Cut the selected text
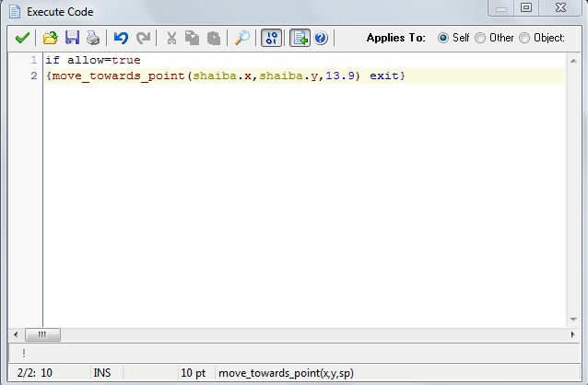 (171, 38)
